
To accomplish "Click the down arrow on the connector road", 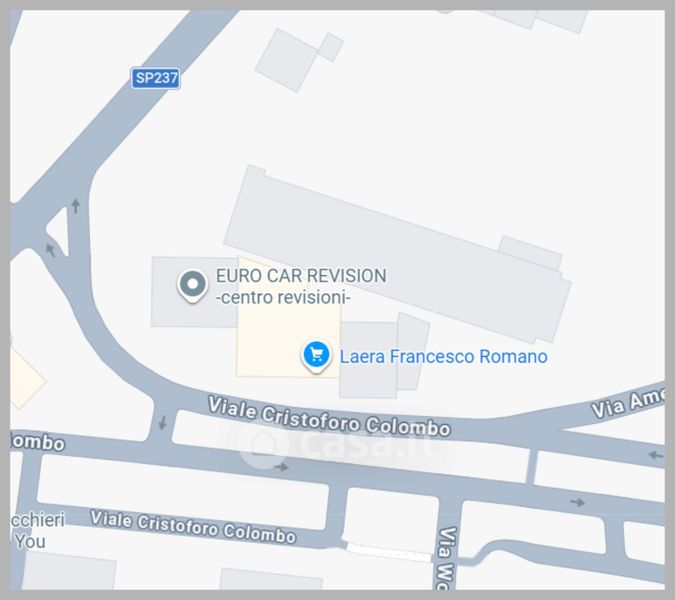I will click(162, 422).
